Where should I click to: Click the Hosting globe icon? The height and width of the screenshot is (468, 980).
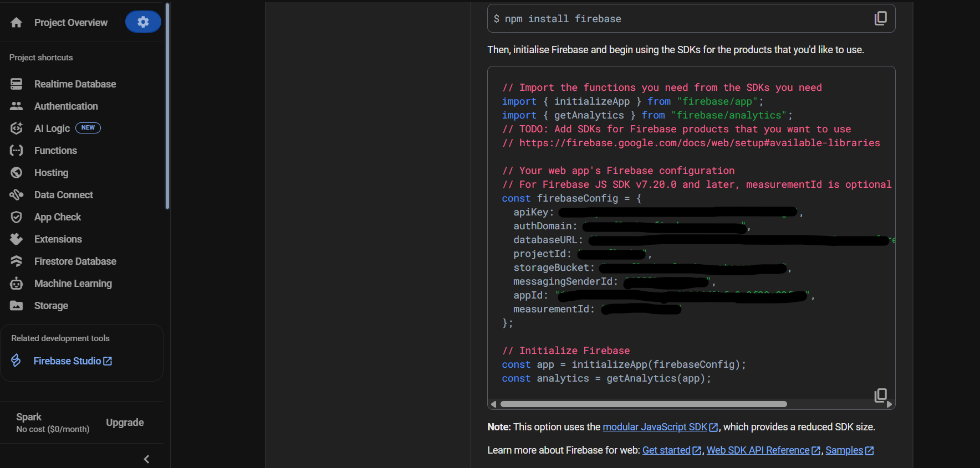17,173
